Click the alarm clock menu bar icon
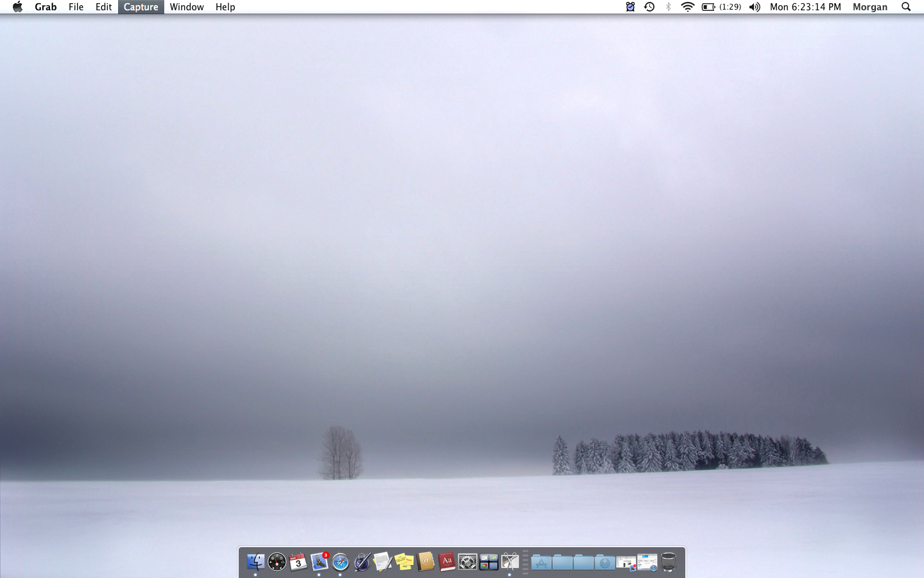This screenshot has height=578, width=924. (x=630, y=7)
